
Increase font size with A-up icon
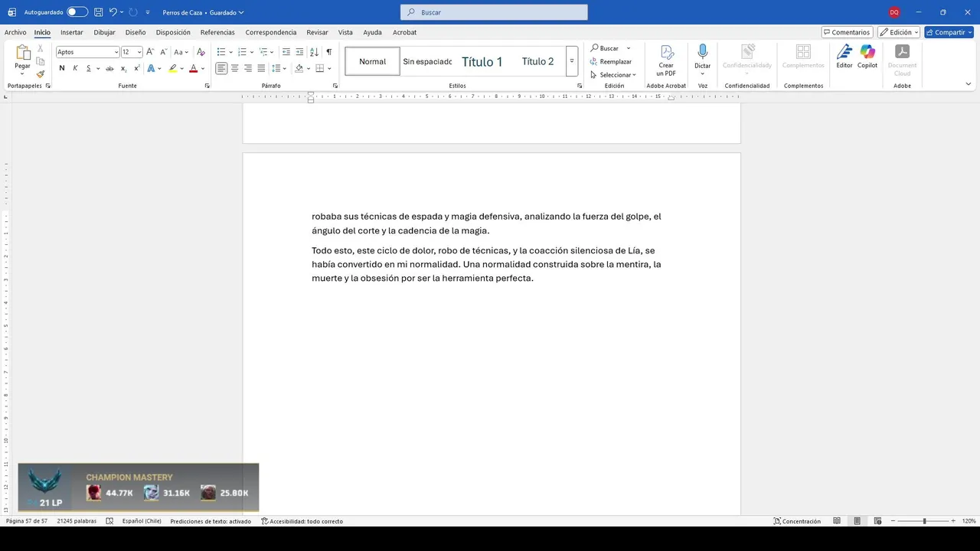point(150,52)
